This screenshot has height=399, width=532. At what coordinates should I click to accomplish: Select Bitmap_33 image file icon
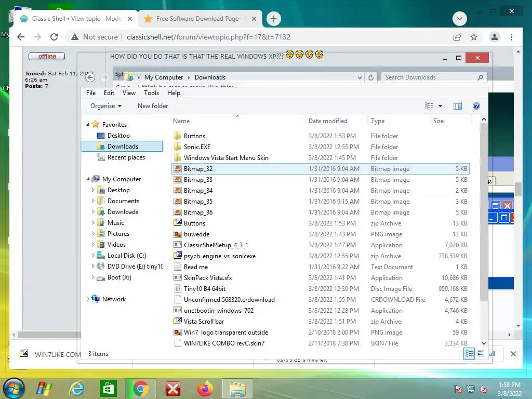(x=177, y=179)
